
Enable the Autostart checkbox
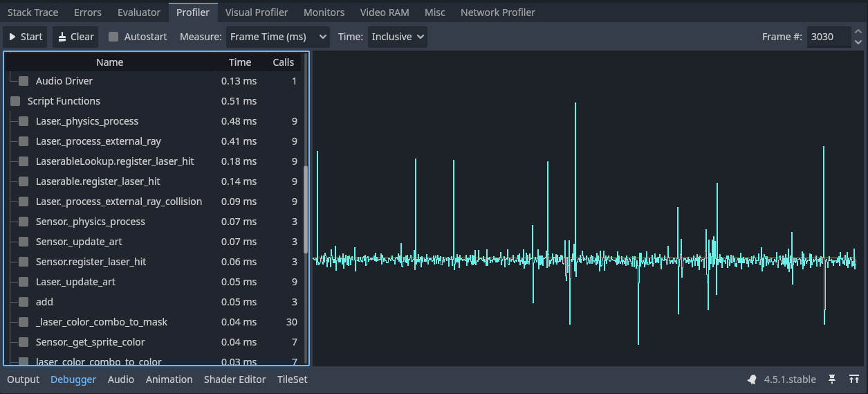(x=113, y=37)
